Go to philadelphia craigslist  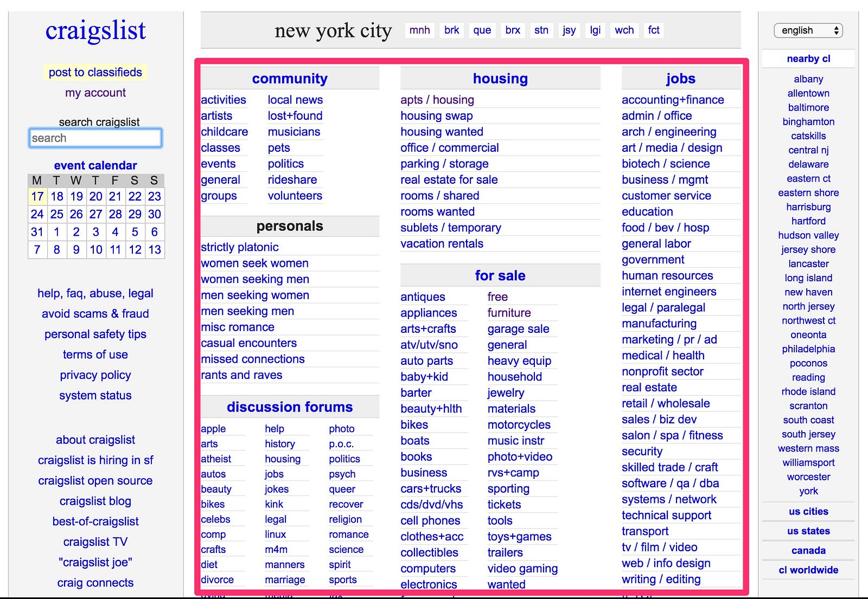(808, 349)
